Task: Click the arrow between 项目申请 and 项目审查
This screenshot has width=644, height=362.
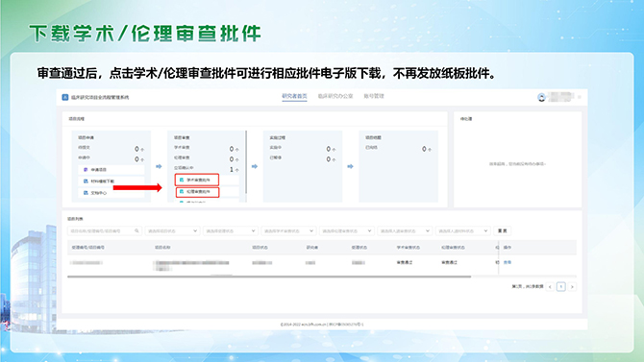Action: click(159, 166)
